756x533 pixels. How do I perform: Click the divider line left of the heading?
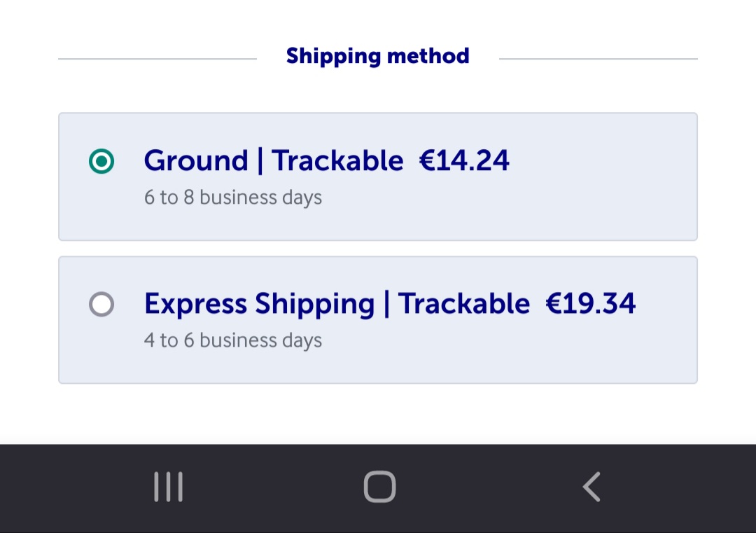pyautogui.click(x=157, y=59)
